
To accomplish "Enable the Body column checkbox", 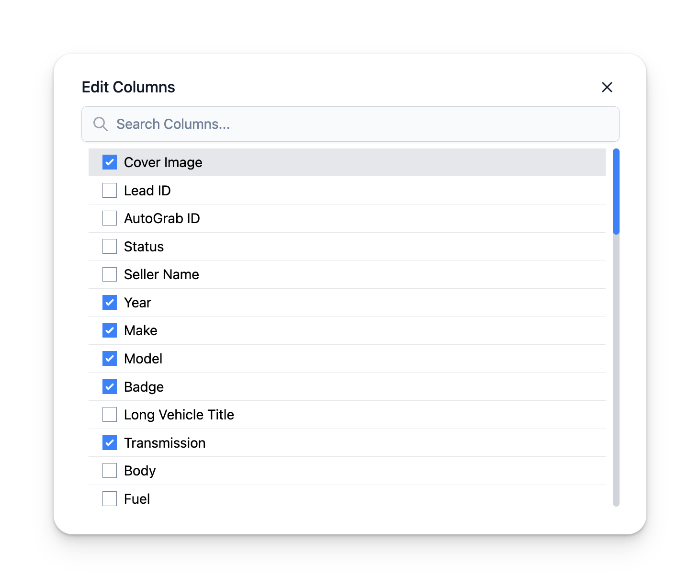I will (110, 471).
